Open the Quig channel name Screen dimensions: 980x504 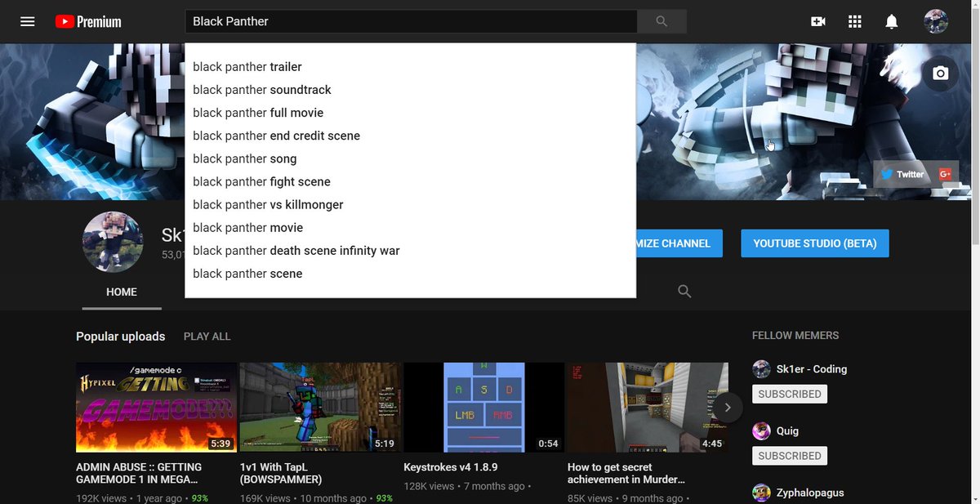click(789, 431)
